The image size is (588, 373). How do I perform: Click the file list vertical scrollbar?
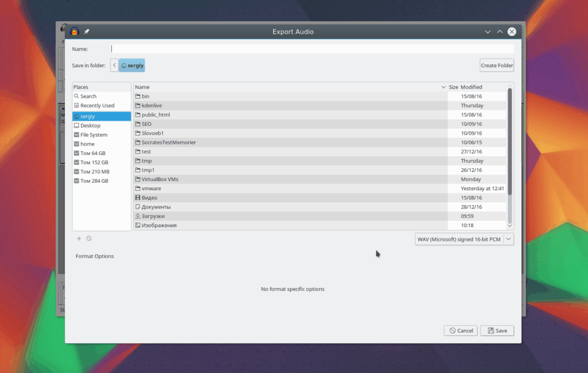click(510, 141)
